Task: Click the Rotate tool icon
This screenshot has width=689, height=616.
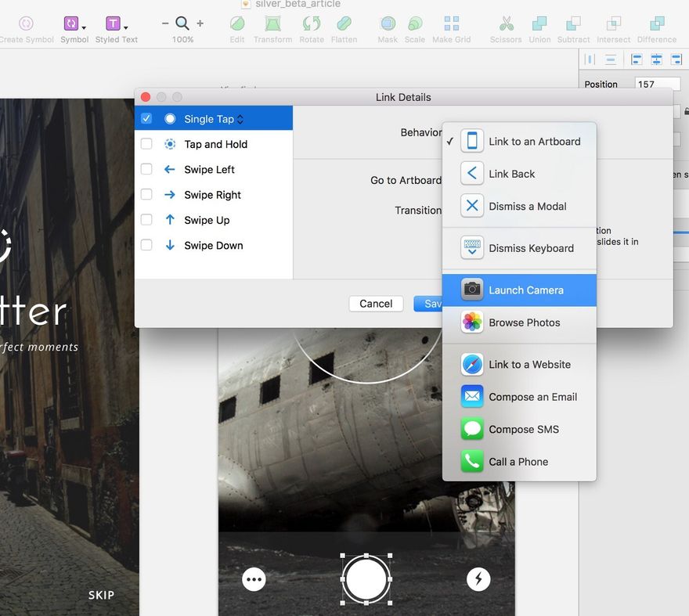Action: (x=312, y=23)
